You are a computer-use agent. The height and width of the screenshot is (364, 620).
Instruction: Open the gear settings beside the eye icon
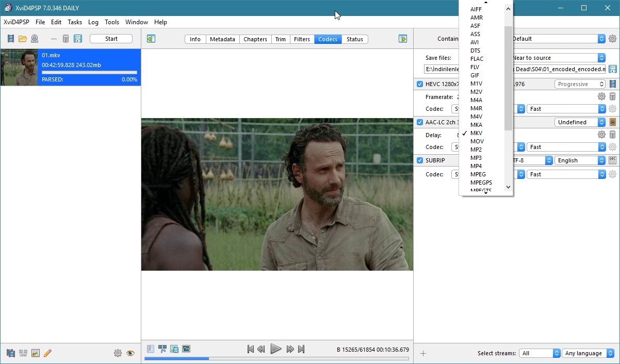(118, 353)
